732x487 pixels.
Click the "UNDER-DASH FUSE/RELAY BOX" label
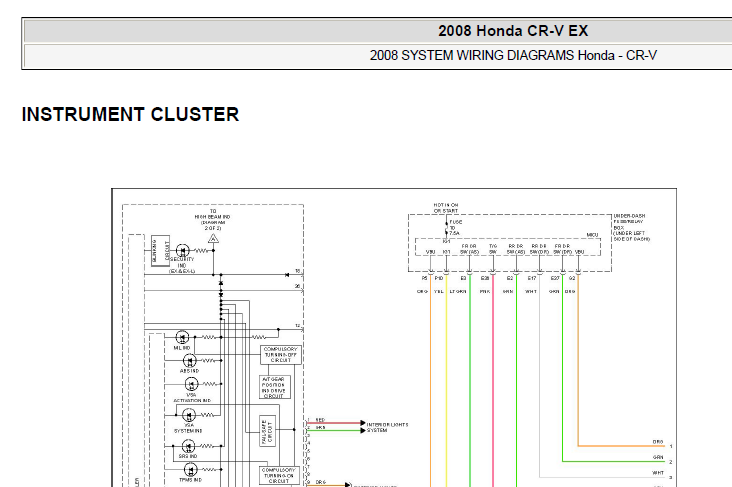click(631, 227)
